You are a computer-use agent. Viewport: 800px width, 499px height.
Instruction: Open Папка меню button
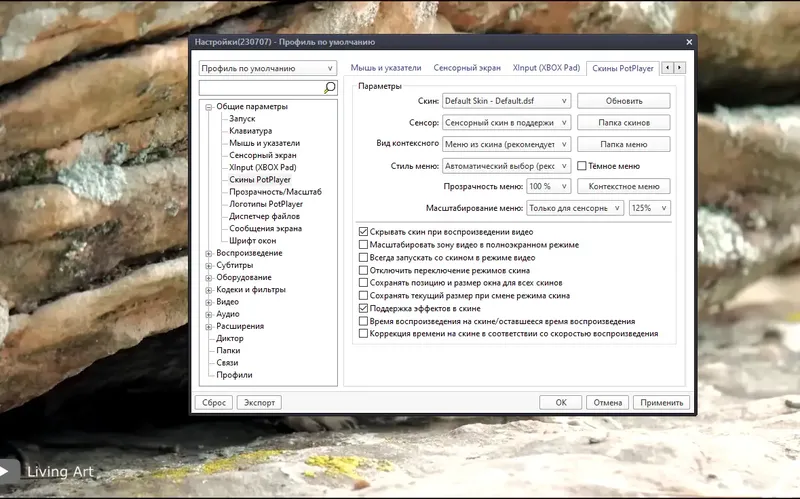click(623, 144)
